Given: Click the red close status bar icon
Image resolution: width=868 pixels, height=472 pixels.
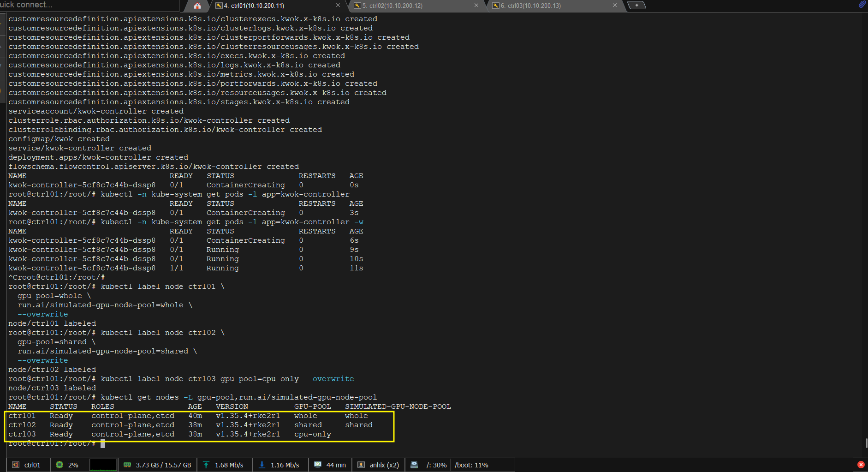Looking at the screenshot, I should coord(861,465).
